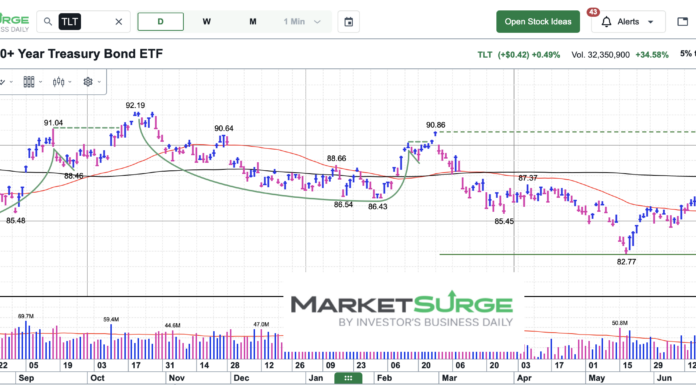Clear the TLT symbol search with X

[119, 22]
